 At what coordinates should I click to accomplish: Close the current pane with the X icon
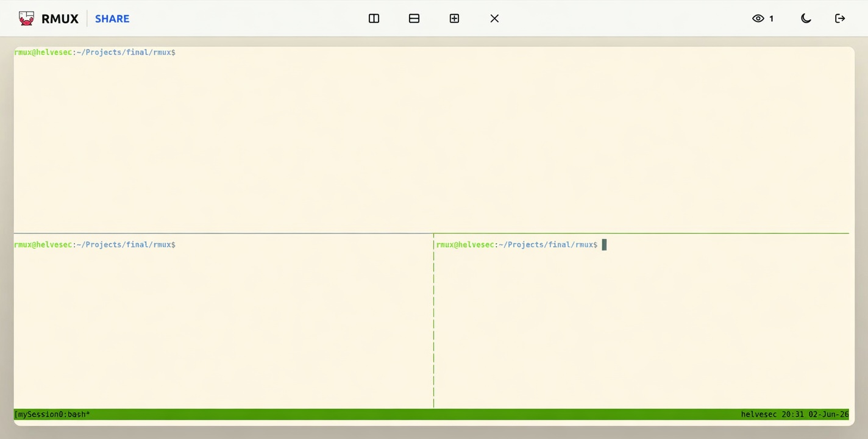point(495,18)
